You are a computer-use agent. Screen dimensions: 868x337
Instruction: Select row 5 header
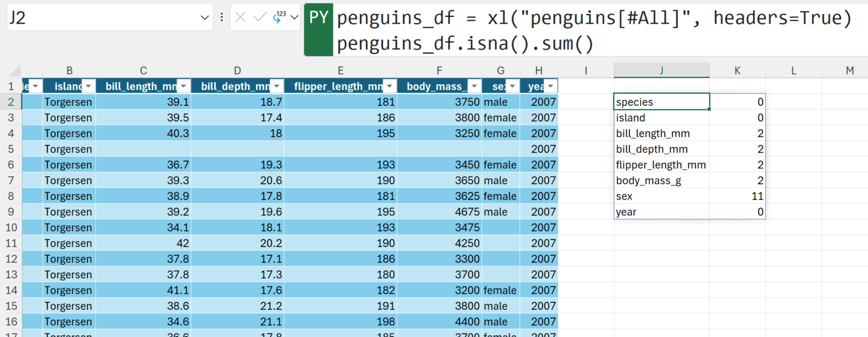10,149
